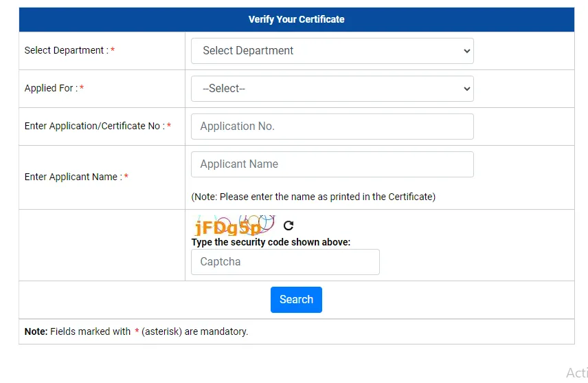Click the red asterisk beside Applicant Name
The image size is (588, 383).
126,177
